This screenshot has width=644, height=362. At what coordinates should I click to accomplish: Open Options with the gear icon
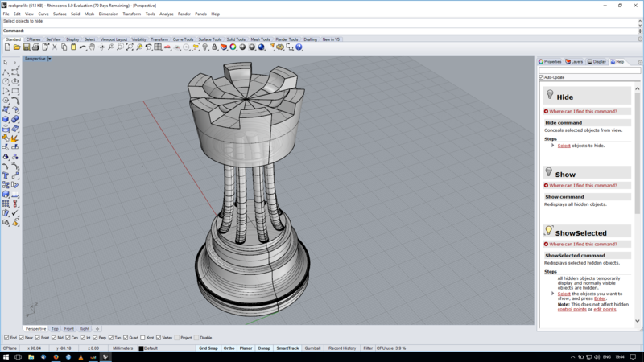[x=280, y=47]
